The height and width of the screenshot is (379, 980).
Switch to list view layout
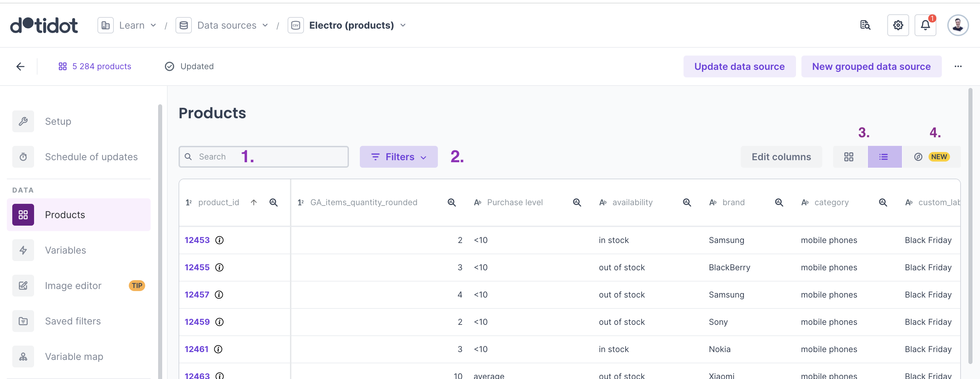(884, 157)
